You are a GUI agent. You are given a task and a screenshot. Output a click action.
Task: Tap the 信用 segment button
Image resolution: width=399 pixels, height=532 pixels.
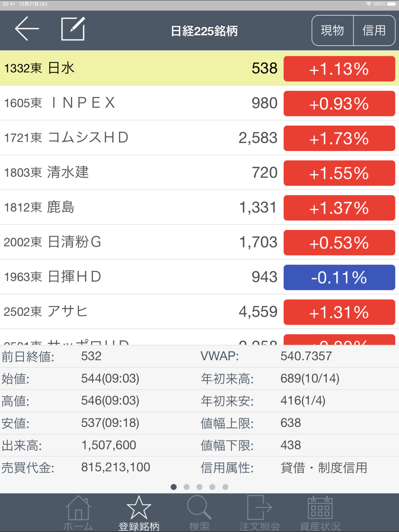tap(374, 30)
